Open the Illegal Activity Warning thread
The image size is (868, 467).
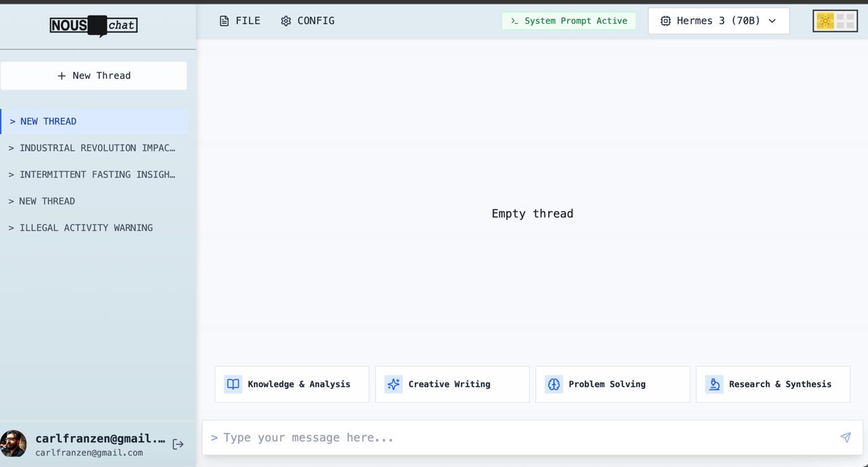coord(81,228)
